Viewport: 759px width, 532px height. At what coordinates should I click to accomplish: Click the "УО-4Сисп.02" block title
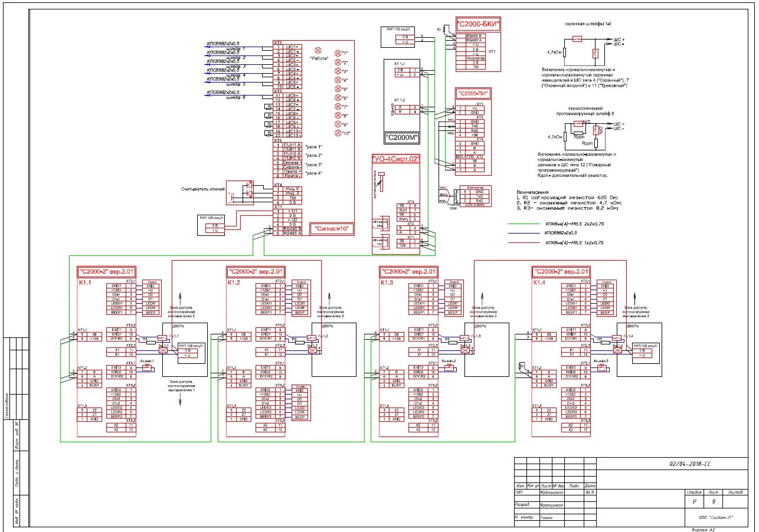pos(396,159)
